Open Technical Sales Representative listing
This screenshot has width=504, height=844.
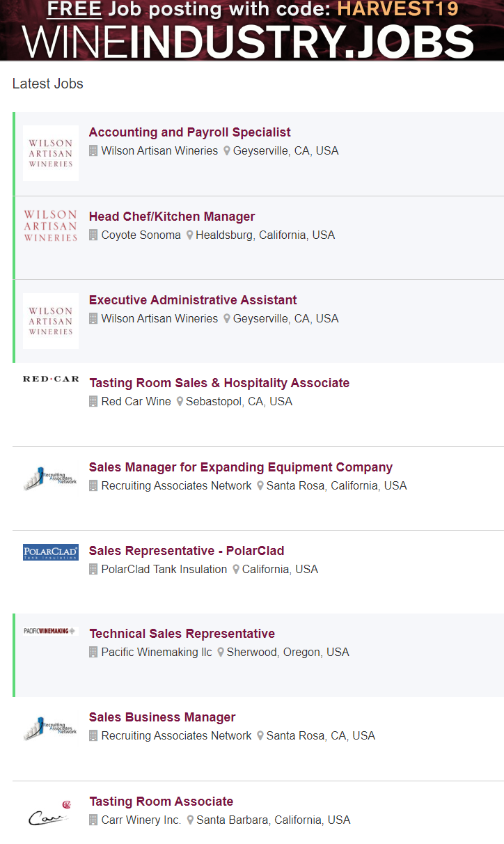click(x=182, y=634)
